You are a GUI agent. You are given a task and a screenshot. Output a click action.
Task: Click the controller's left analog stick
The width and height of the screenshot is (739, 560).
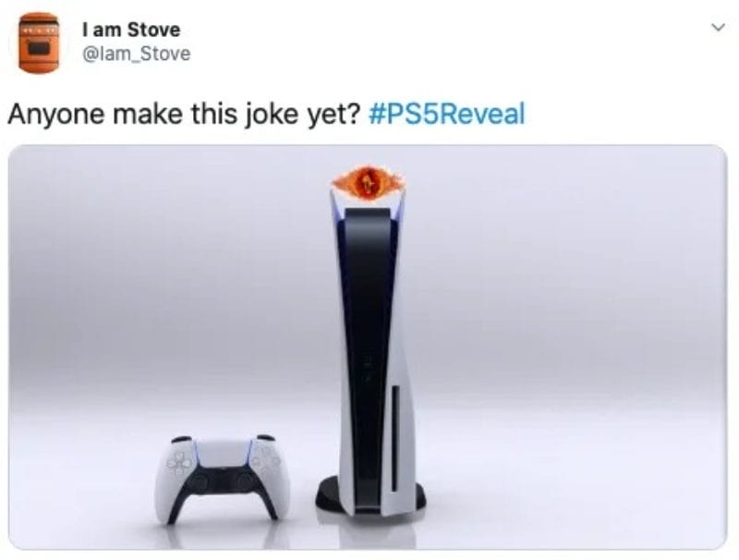point(198,481)
